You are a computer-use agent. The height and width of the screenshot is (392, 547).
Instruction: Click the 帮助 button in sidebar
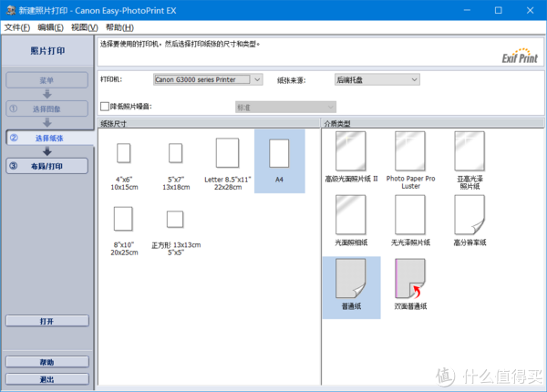pyautogui.click(x=47, y=362)
